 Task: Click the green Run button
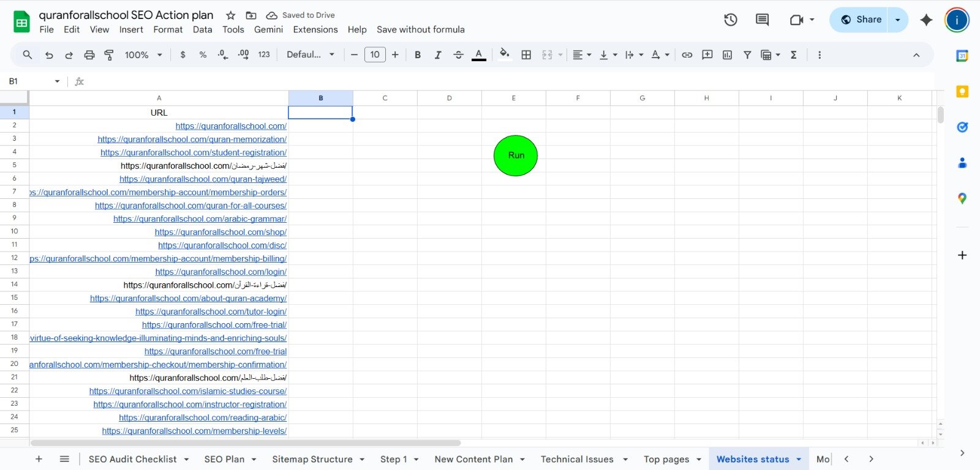[x=516, y=155]
